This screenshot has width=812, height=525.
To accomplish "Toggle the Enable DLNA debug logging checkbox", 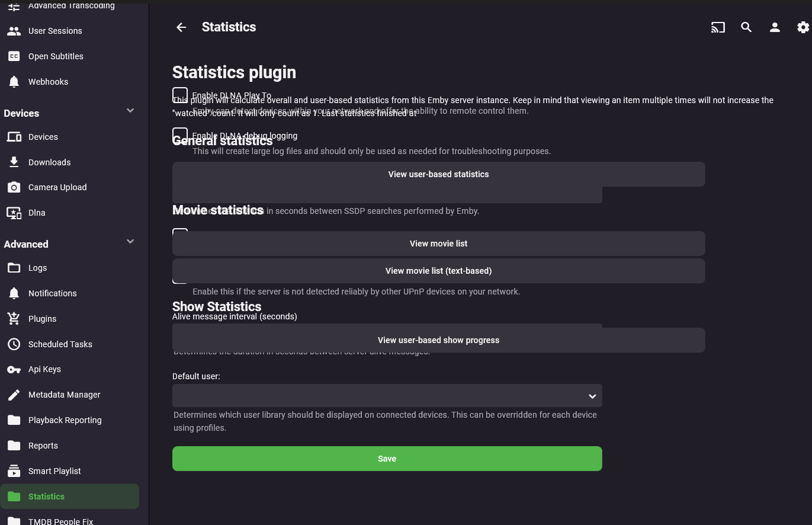I will [x=180, y=135].
